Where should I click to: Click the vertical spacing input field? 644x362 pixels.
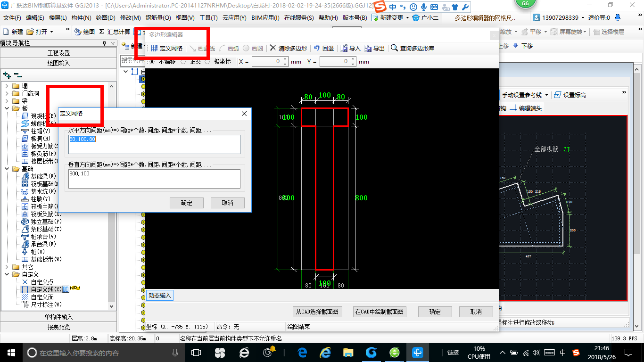pos(154,179)
